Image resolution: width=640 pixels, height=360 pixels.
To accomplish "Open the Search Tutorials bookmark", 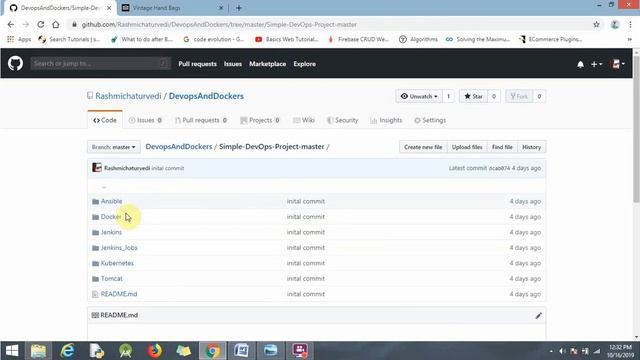I will [x=69, y=39].
